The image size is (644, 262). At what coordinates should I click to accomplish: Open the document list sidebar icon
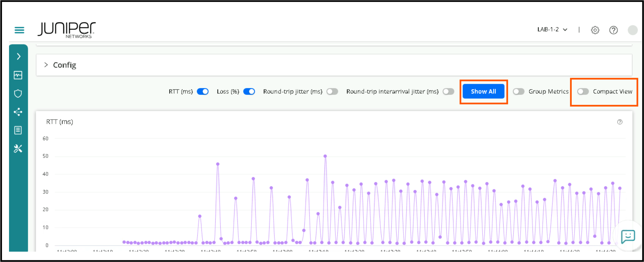point(18,130)
